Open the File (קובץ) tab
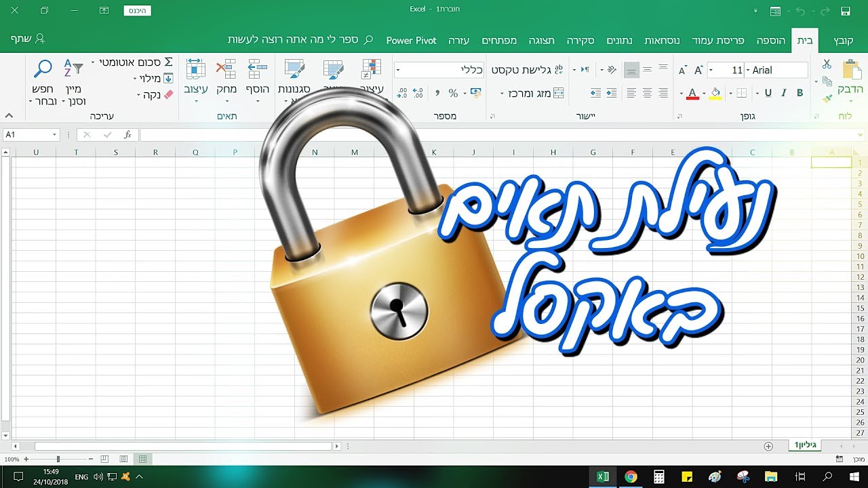868x488 pixels. pyautogui.click(x=845, y=41)
